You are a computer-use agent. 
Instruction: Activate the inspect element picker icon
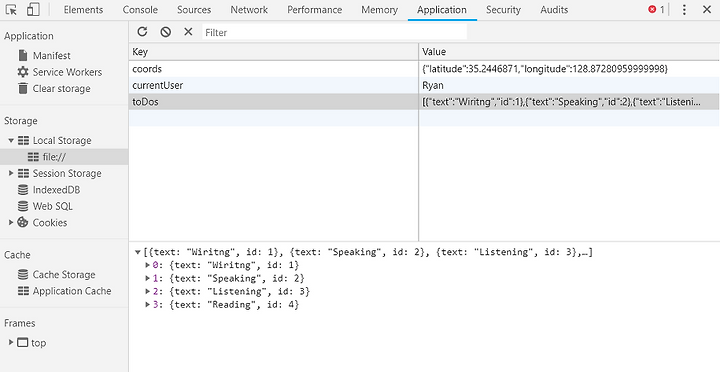(11, 10)
